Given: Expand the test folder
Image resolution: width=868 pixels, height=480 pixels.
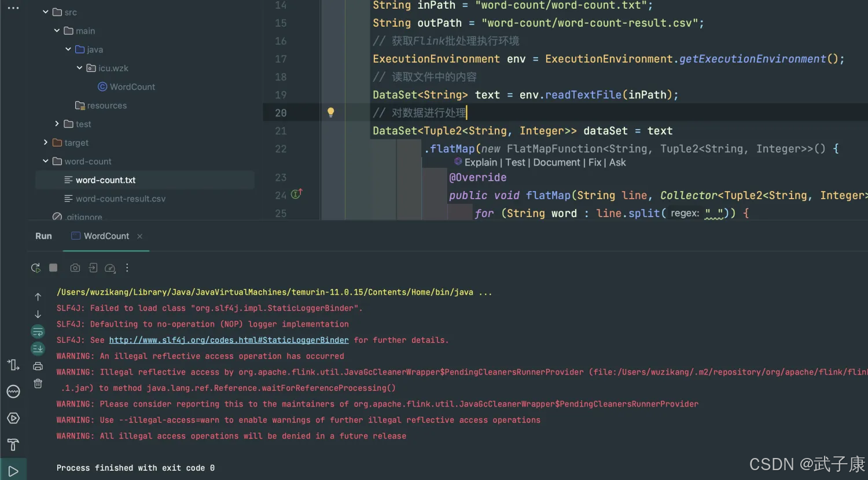Looking at the screenshot, I should (57, 123).
